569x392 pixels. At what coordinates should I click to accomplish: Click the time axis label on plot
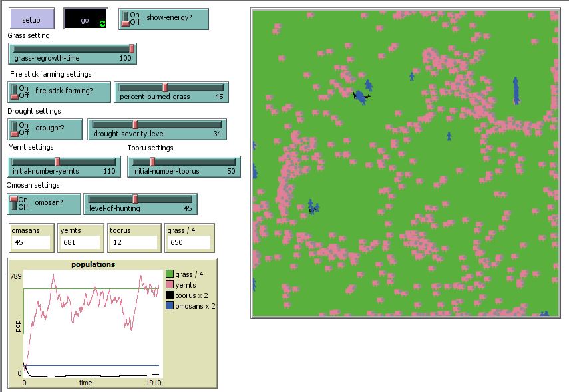[x=86, y=383]
